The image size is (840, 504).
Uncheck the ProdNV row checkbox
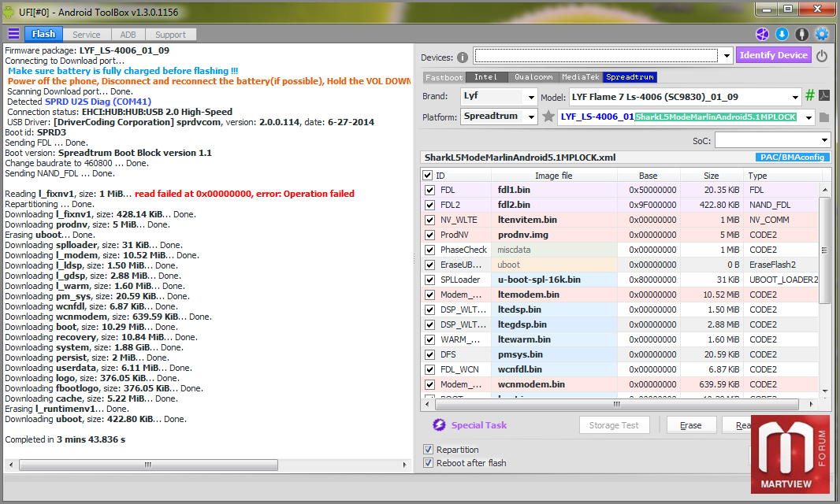pos(429,235)
